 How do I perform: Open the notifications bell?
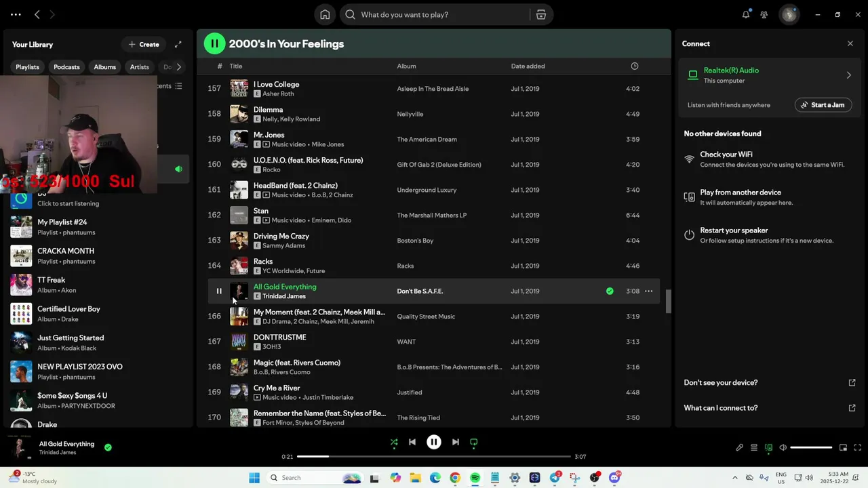coord(746,14)
